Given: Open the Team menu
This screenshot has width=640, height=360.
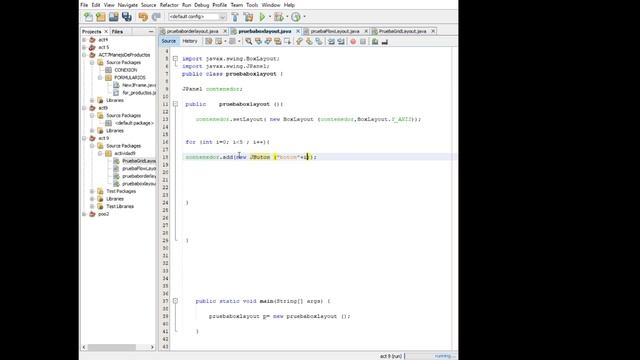Looking at the screenshot, I should 237,5.
